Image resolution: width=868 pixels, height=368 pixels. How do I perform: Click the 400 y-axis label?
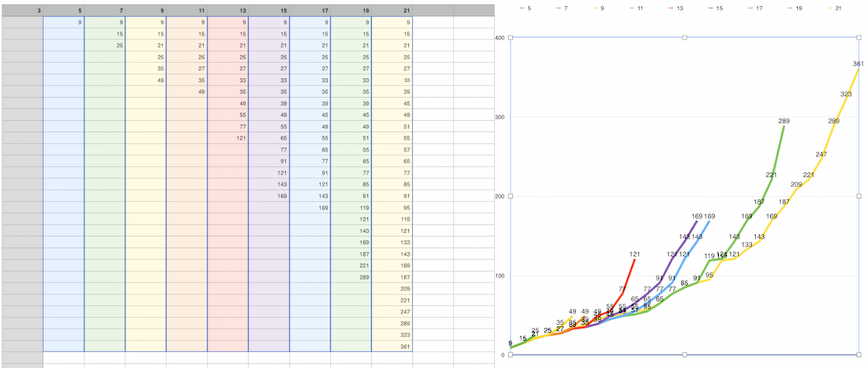pos(500,38)
